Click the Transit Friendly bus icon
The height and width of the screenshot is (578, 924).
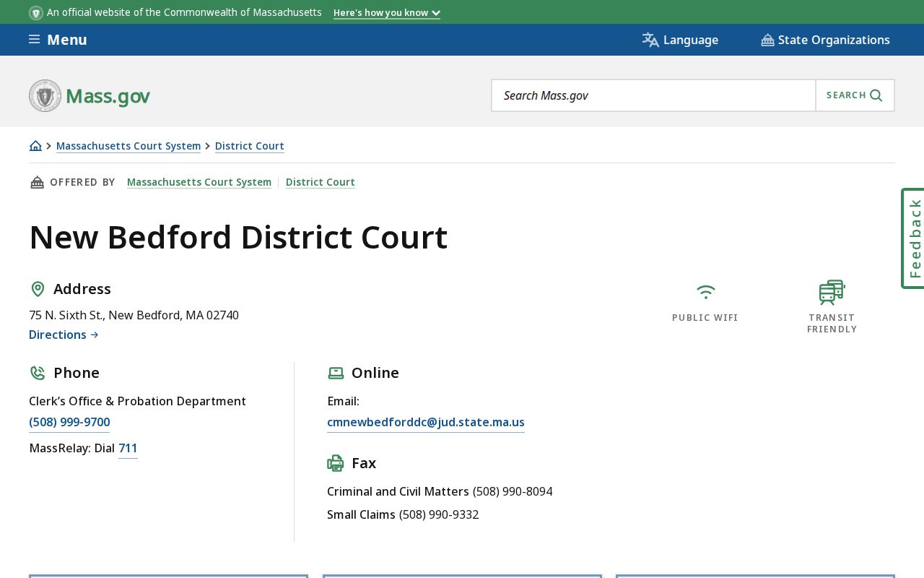832,292
